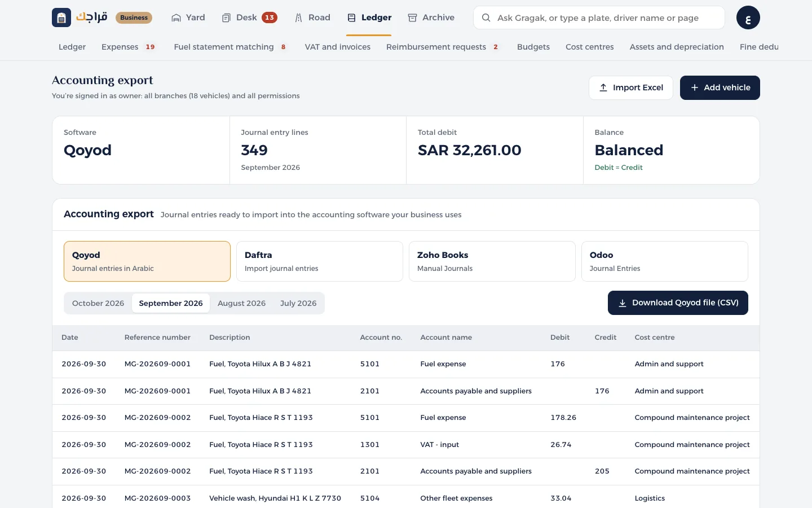Click the Reference number column header
The height and width of the screenshot is (508, 812).
tap(157, 338)
